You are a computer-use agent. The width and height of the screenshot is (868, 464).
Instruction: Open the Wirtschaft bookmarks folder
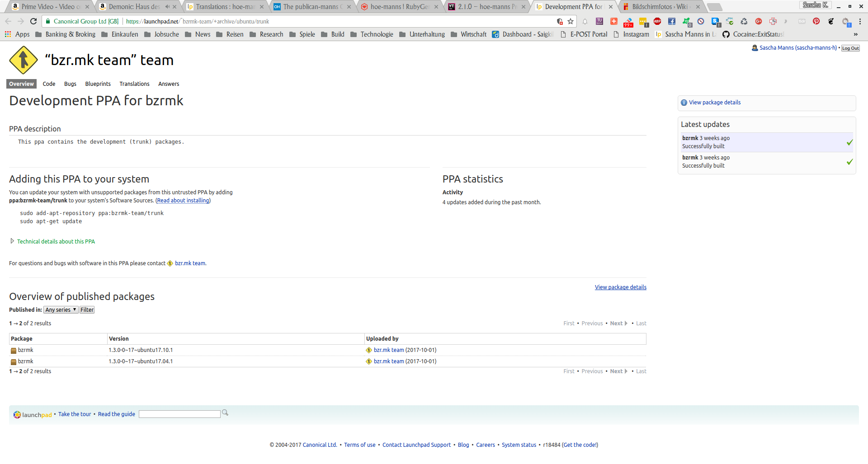[x=468, y=34]
